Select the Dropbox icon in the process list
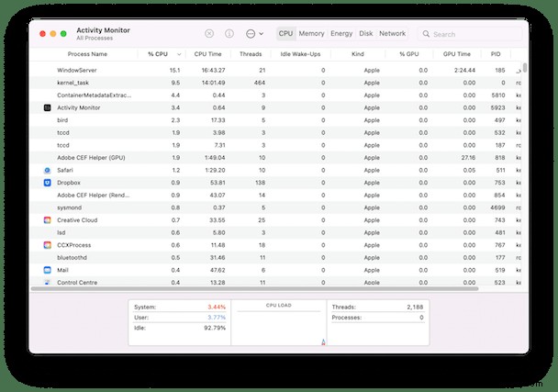The height and width of the screenshot is (392, 558). tap(47, 183)
